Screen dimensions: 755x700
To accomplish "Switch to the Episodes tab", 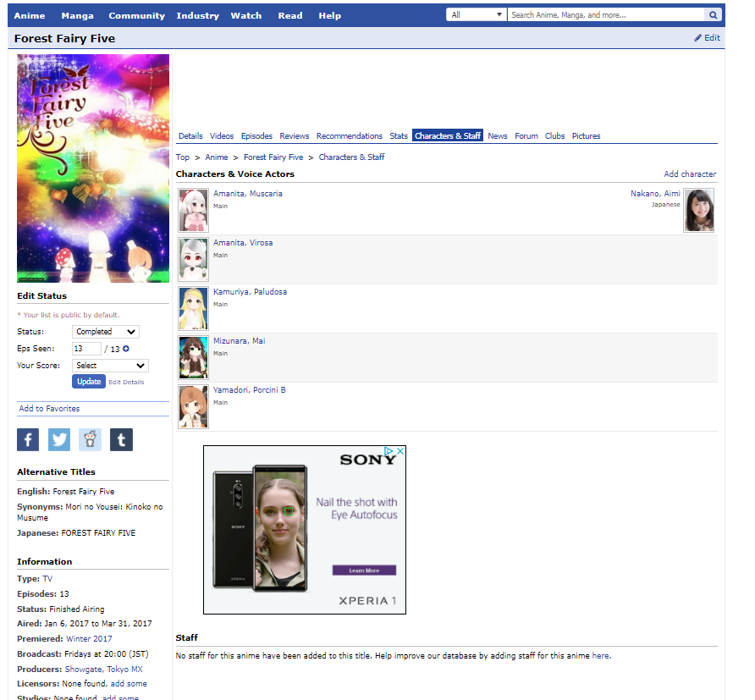I will coord(256,135).
